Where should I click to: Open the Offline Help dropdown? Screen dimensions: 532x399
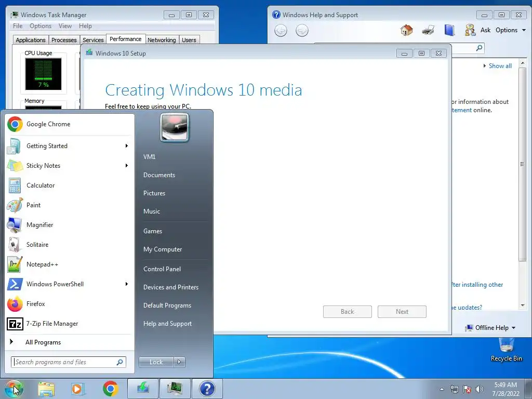point(490,328)
